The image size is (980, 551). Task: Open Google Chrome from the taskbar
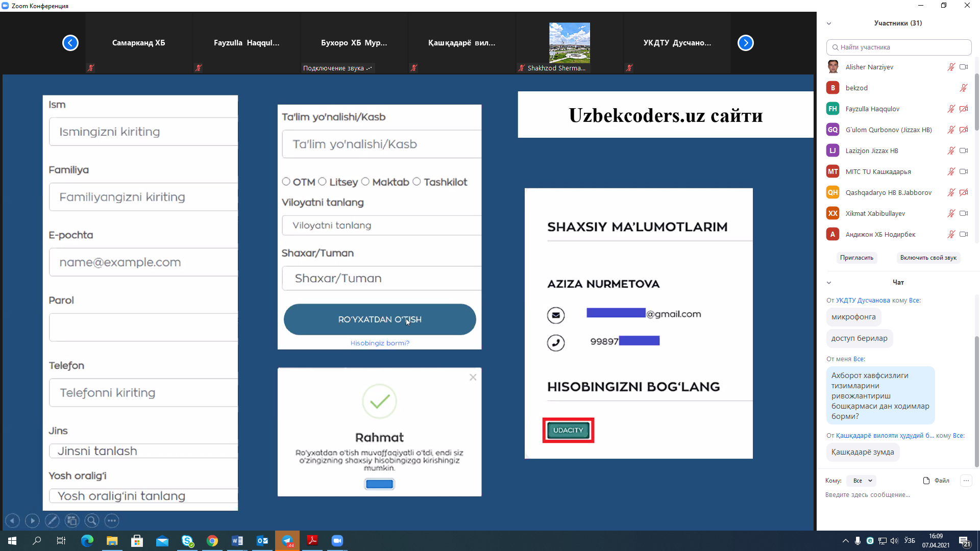(212, 541)
